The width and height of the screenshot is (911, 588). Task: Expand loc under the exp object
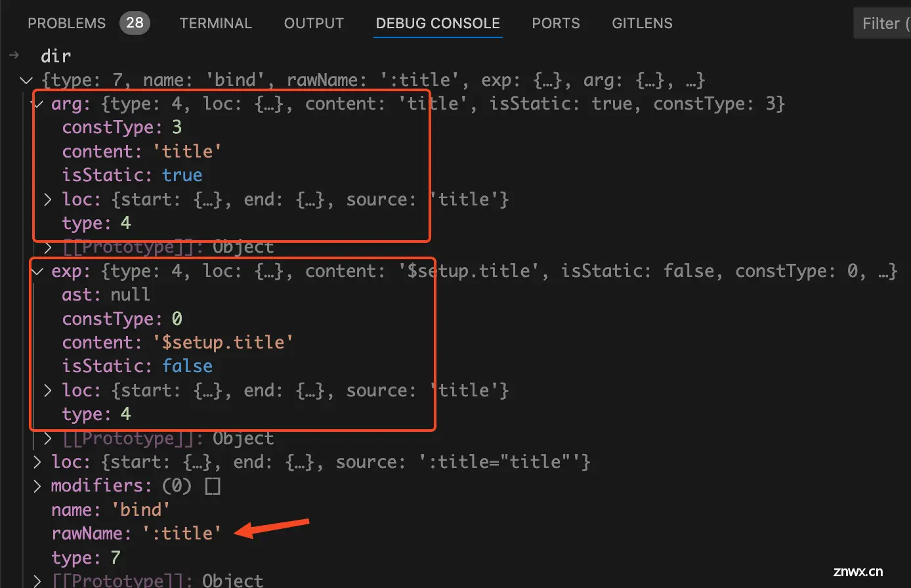48,390
